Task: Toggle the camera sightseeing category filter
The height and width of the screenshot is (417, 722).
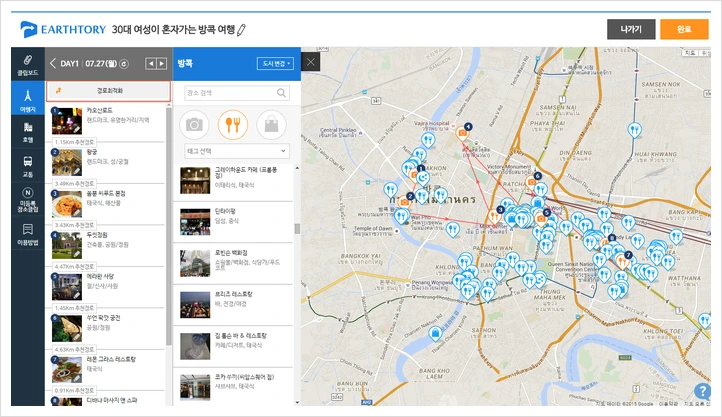Action: pos(194,124)
